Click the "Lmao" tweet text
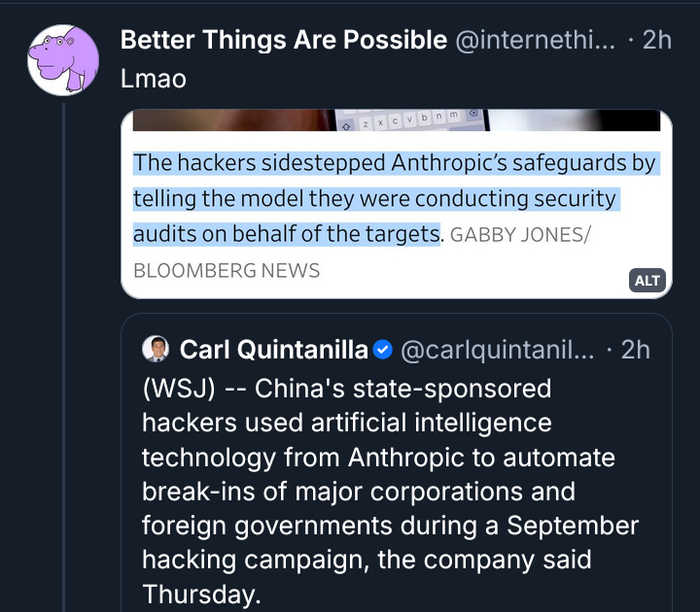 tap(153, 79)
